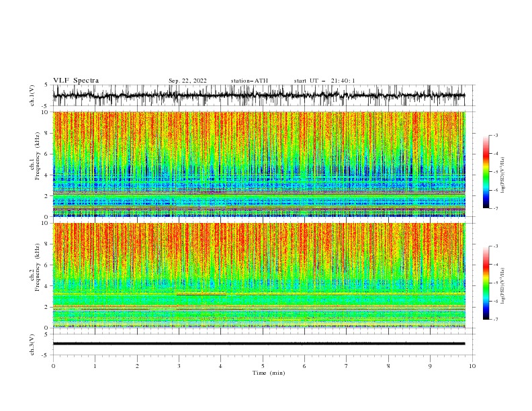
Task: Click time axis tick label "3"
Action: (179, 366)
